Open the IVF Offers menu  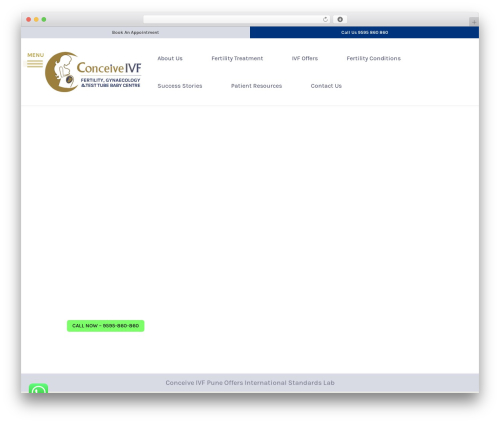(x=305, y=58)
